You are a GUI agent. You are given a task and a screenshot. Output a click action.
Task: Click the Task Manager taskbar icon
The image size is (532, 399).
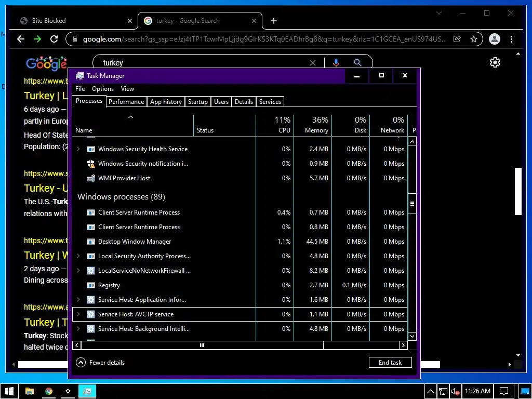point(87,391)
